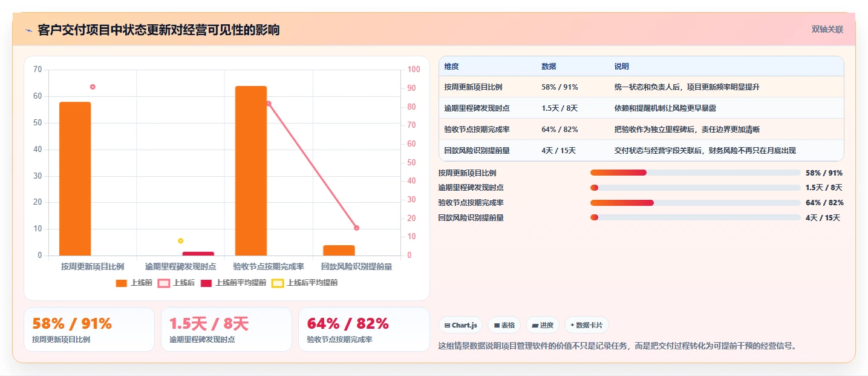This screenshot has height=376, width=868.
Task: Toggle the 上线前平均提前 legend entry
Action: click(233, 283)
